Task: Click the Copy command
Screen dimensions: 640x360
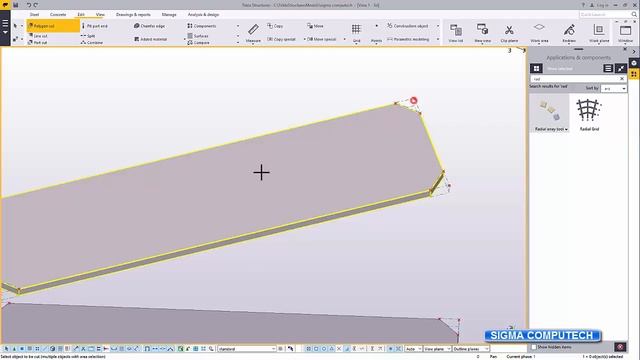Action: pos(275,26)
